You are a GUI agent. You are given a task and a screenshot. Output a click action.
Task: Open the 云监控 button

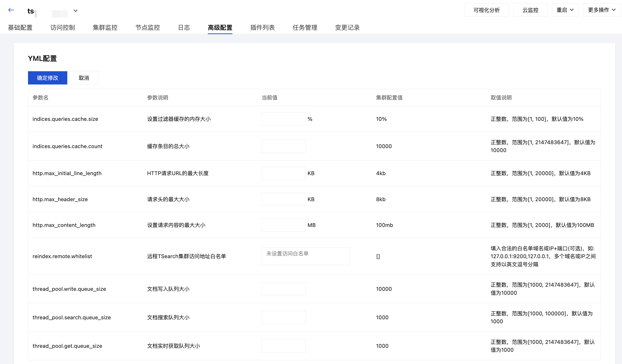(x=530, y=10)
